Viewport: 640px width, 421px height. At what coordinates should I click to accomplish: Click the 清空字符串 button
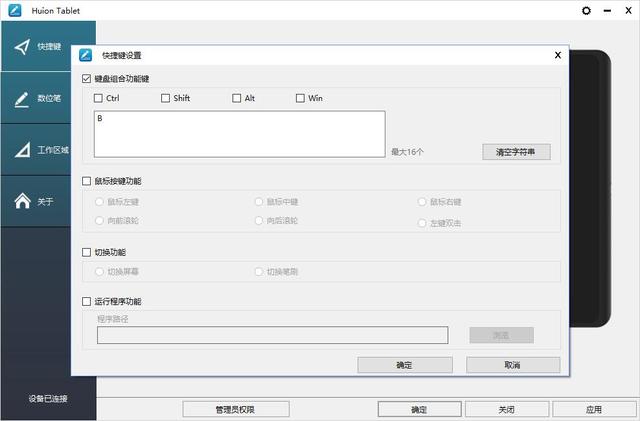point(516,152)
